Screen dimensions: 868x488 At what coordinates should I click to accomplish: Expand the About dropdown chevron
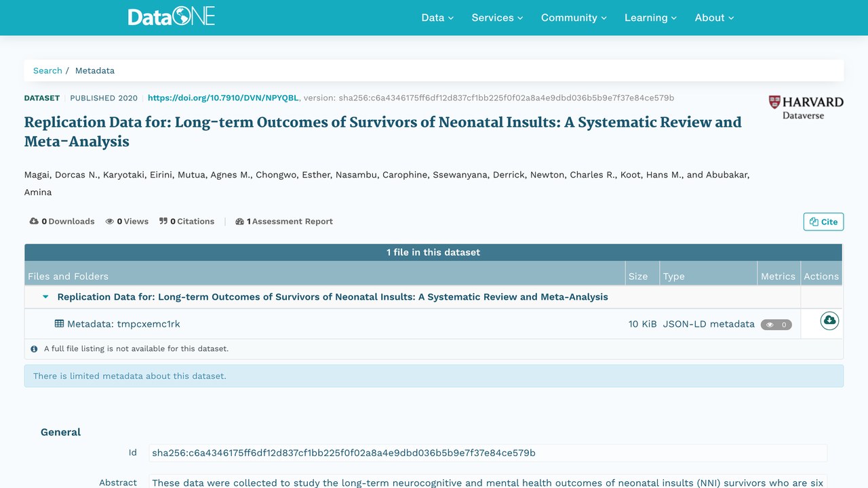[x=731, y=18]
